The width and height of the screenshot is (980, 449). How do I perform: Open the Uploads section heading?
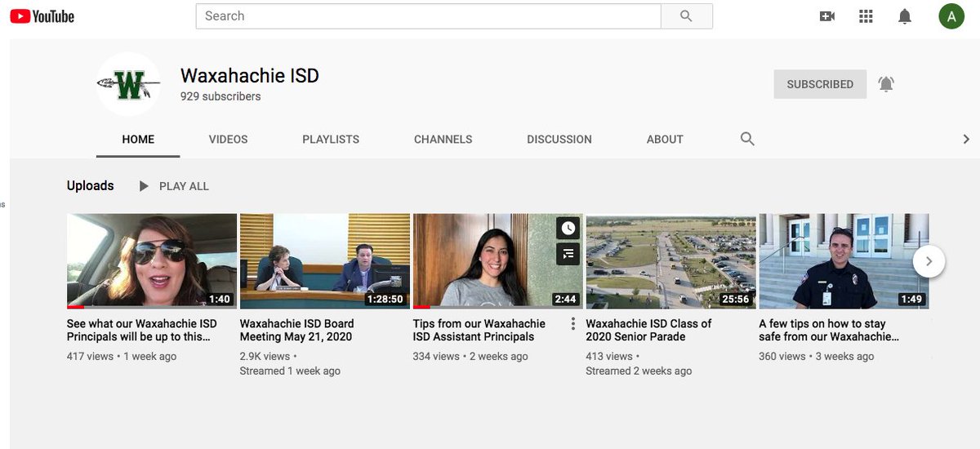91,186
